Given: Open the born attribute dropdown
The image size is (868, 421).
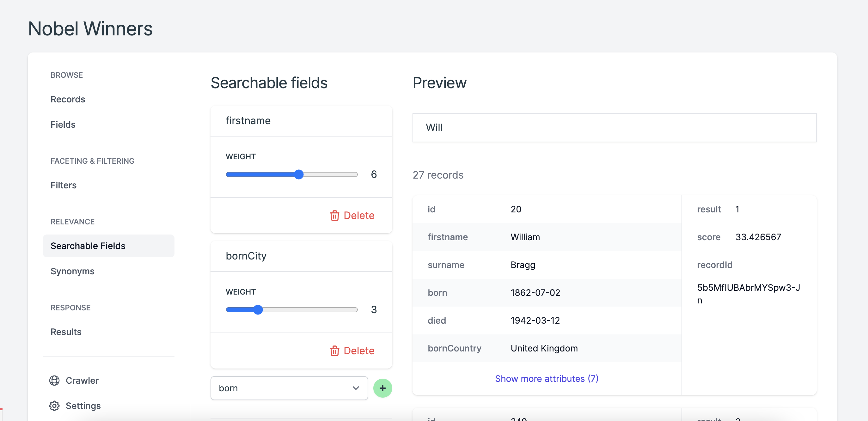Looking at the screenshot, I should (x=289, y=388).
